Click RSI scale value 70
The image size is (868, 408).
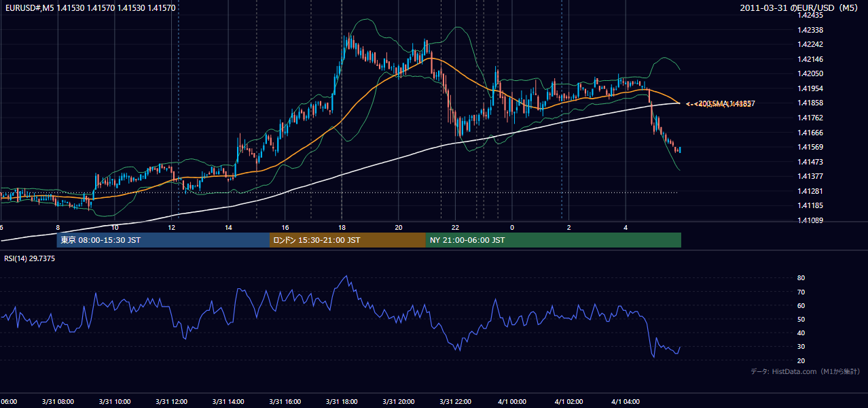pos(801,292)
